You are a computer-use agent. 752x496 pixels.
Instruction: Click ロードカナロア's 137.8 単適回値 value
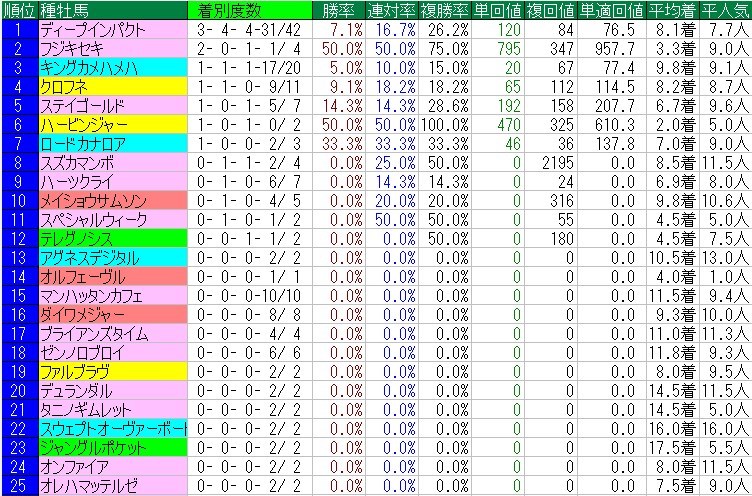coord(614,144)
